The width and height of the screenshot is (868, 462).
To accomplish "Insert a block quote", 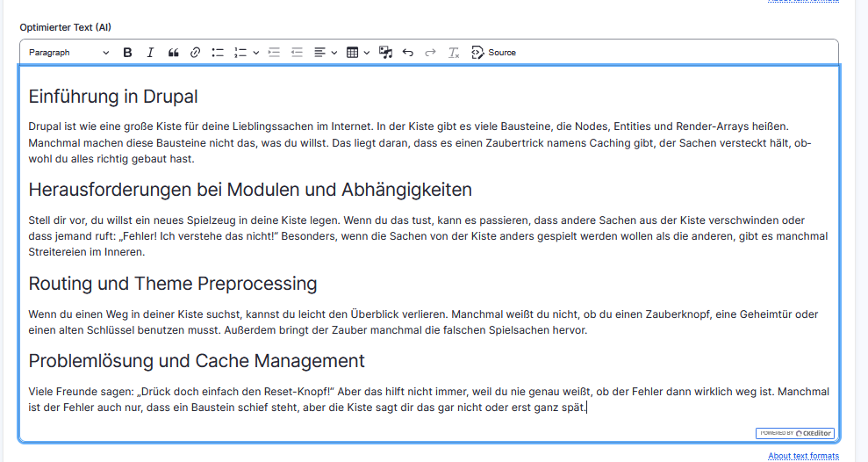I will (x=173, y=53).
